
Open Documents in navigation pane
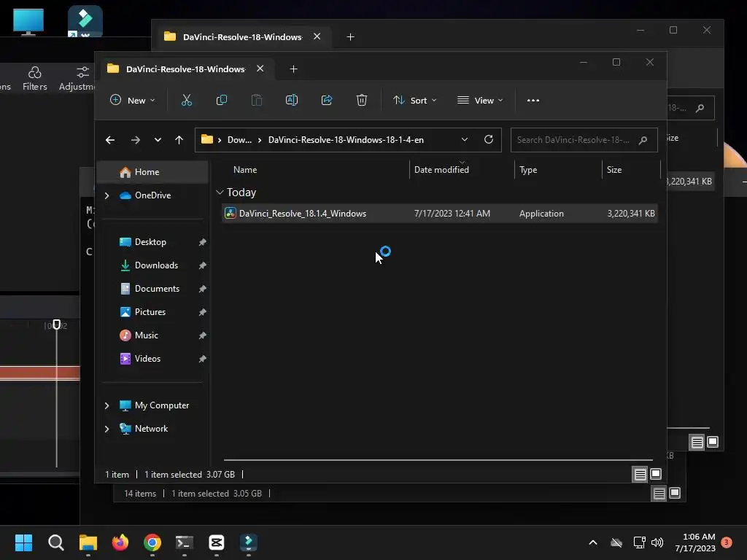click(152, 289)
